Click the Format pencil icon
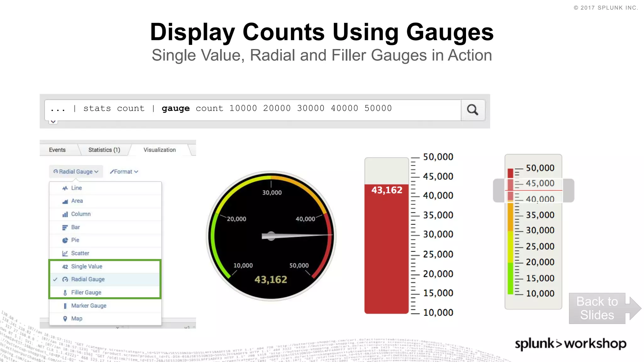This screenshot has height=362, width=644. (x=112, y=172)
